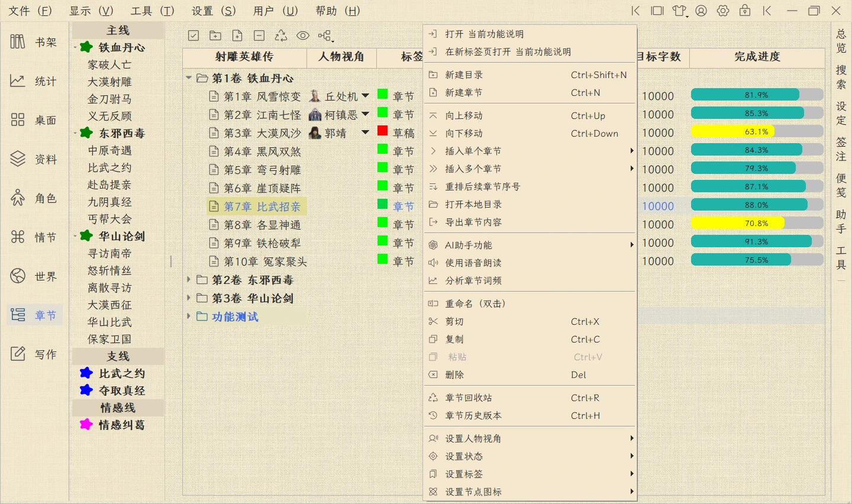This screenshot has width=852, height=504.
Task: Open the 文件 (F) menu
Action: pos(30,11)
